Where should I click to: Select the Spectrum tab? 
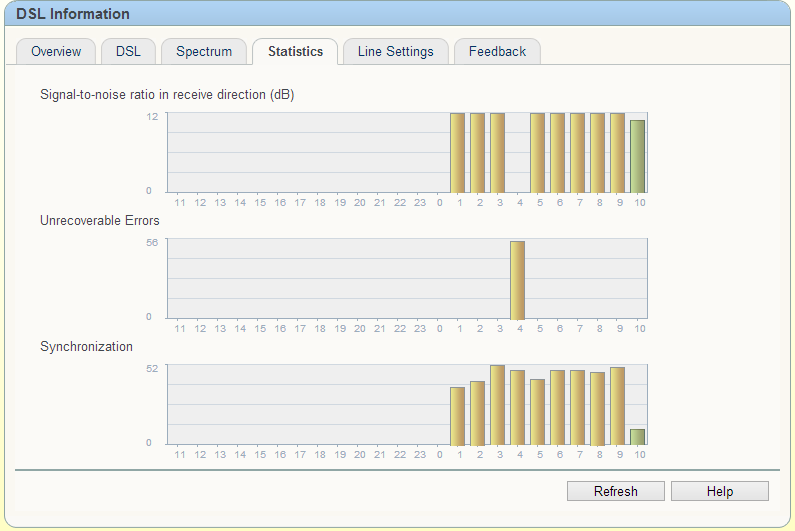[204, 52]
